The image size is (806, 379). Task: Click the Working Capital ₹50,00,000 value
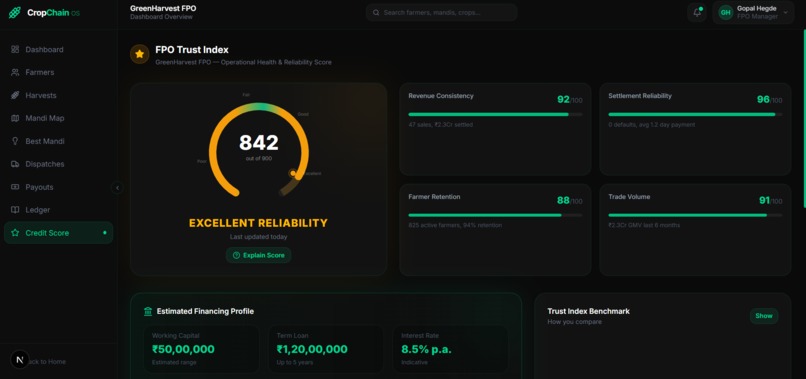pyautogui.click(x=183, y=349)
